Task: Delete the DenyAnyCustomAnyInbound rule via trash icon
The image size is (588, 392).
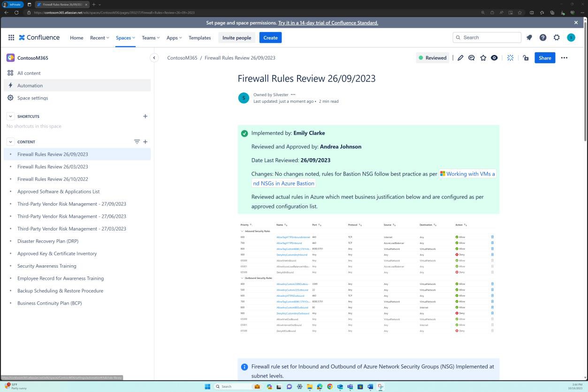Action: click(492, 254)
